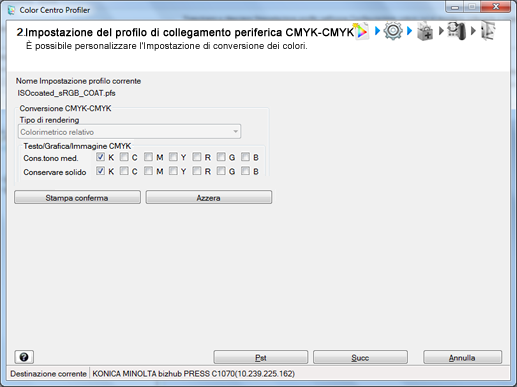Click the ISOcoated_sRGB_COAT.pfs profile name
The image size is (517, 387).
(x=66, y=93)
